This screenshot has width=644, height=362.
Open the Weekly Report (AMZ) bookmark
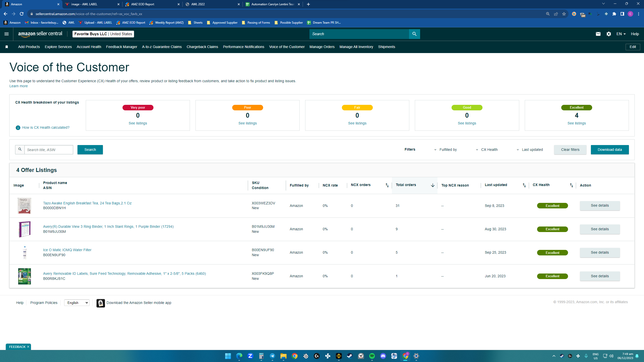pyautogui.click(x=166, y=23)
